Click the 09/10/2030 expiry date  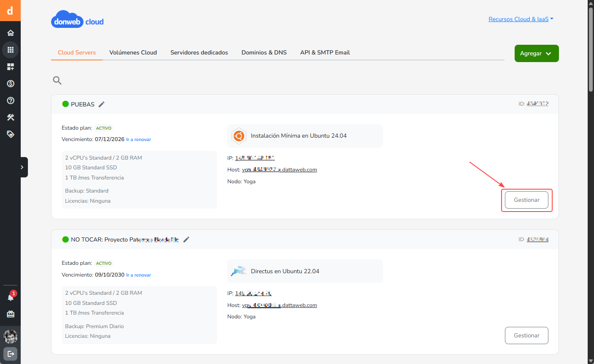[110, 275]
